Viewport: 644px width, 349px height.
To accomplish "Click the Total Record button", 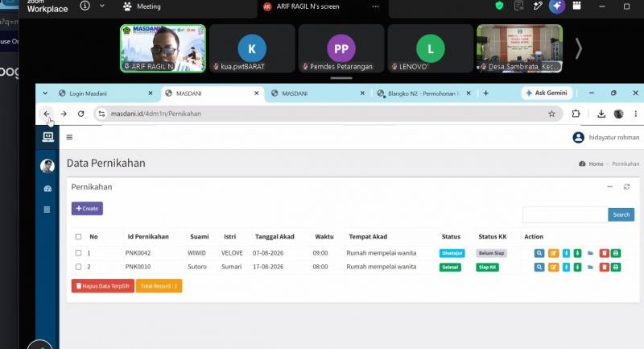I will tap(159, 286).
